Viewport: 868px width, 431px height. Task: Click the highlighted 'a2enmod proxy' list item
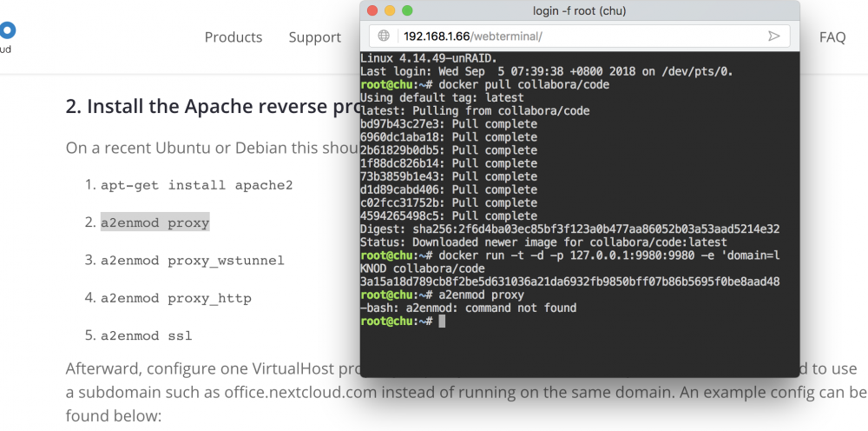coord(155,222)
